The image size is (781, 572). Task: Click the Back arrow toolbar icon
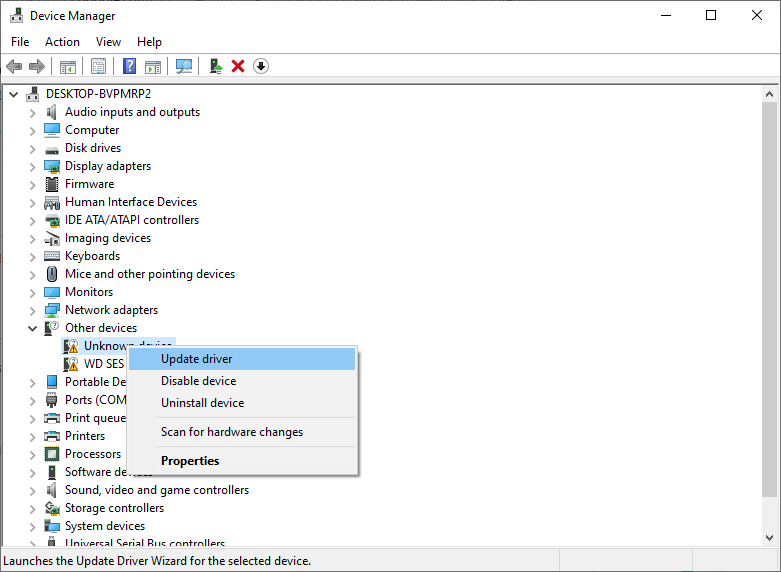[x=14, y=66]
